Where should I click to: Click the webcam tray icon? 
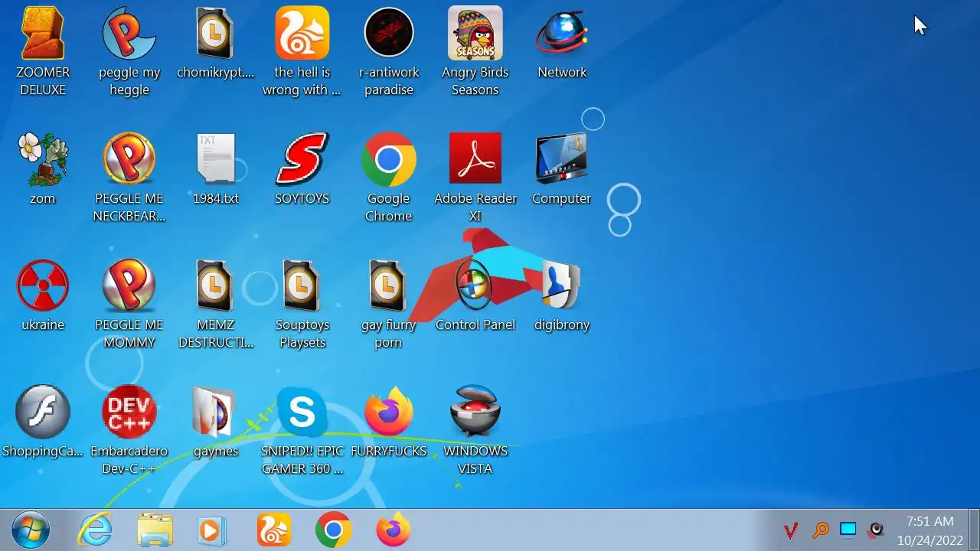pyautogui.click(x=877, y=530)
